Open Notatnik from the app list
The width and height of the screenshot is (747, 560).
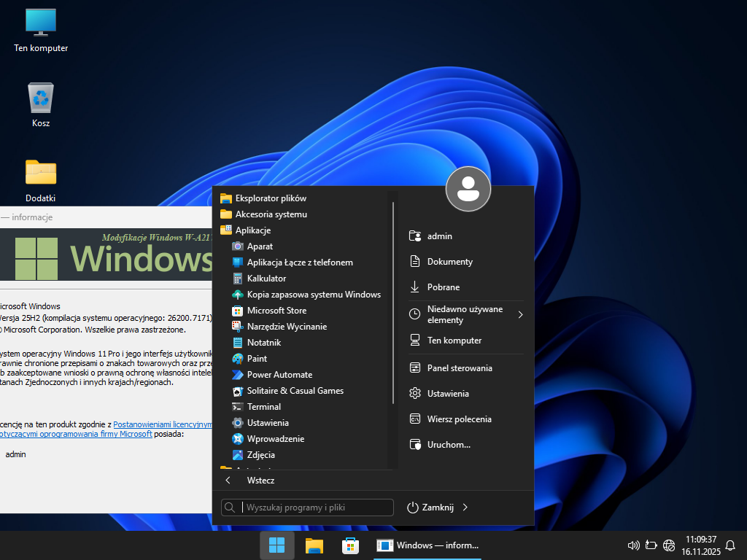click(x=263, y=343)
